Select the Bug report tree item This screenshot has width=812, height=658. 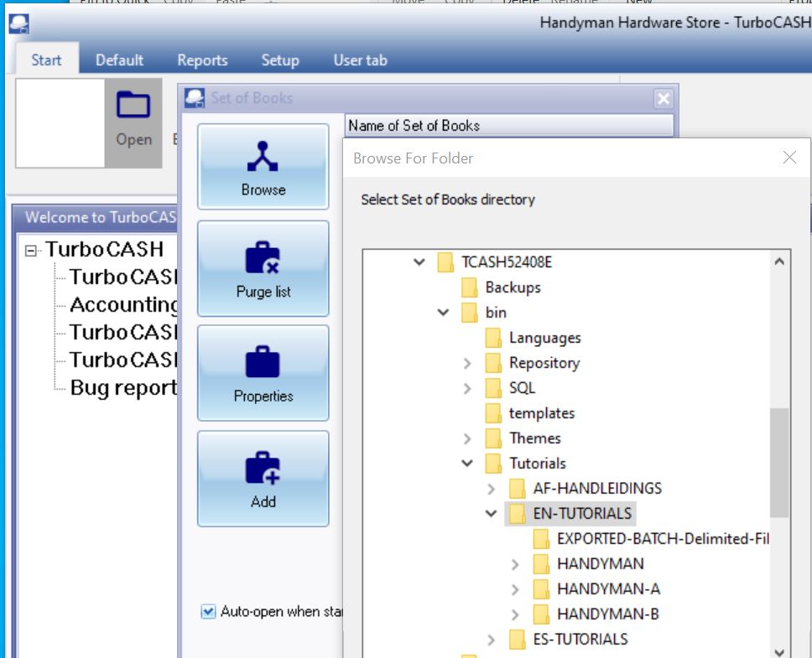coord(122,388)
